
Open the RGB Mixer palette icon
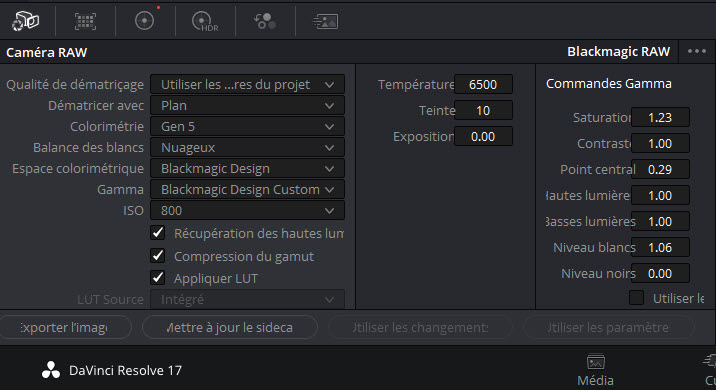265,21
